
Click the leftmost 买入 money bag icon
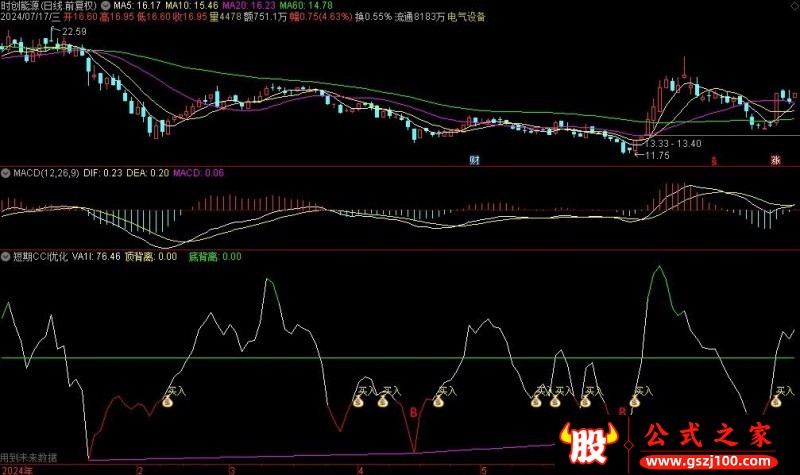pos(168,404)
